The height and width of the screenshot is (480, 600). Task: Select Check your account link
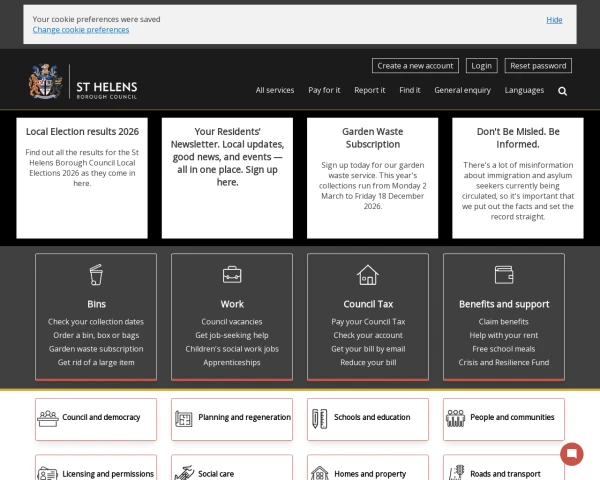[368, 335]
